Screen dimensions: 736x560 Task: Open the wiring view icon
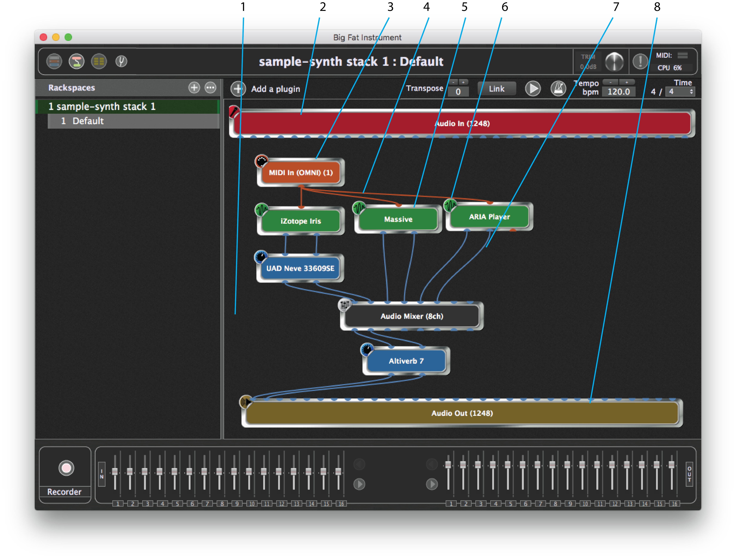[x=76, y=61]
